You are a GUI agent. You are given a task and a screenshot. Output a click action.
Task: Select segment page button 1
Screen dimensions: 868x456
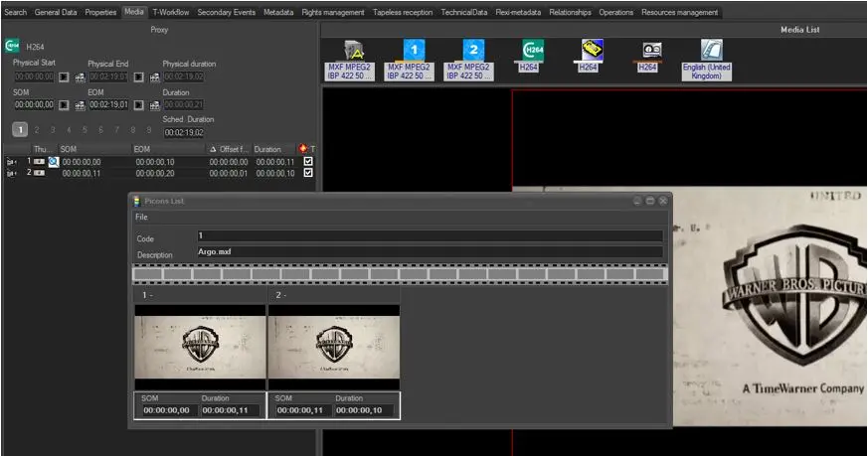pyautogui.click(x=20, y=129)
